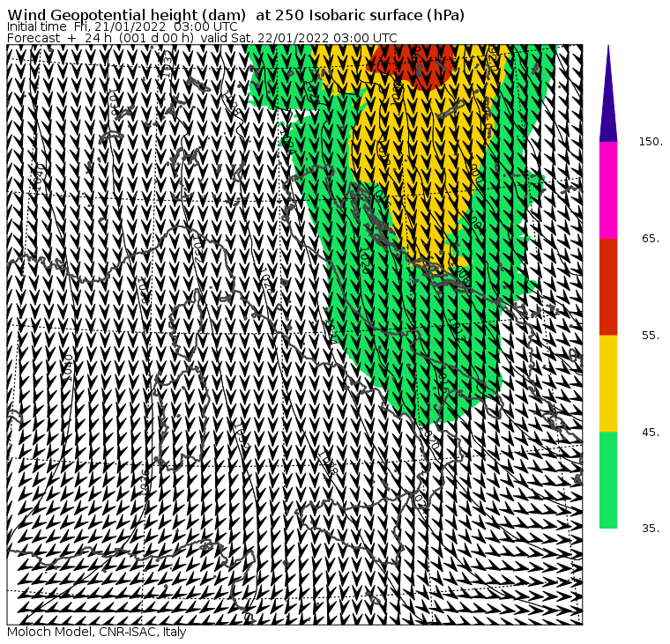The height and width of the screenshot is (644, 670).
Task: Click the red band in the legend
Action: [608, 287]
